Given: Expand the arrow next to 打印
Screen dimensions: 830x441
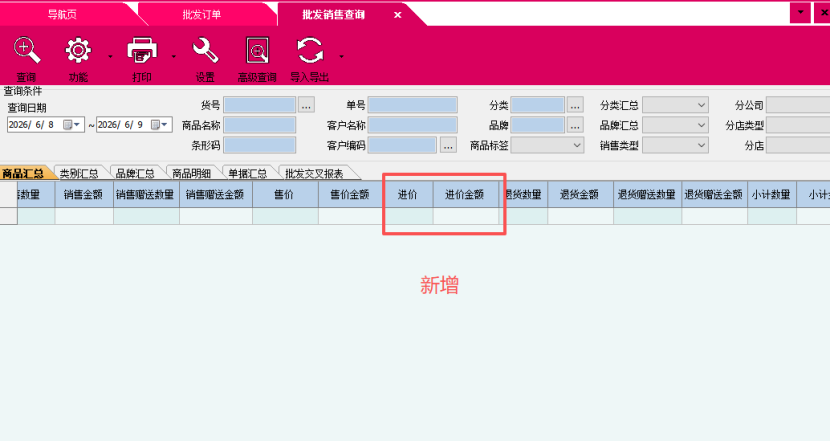Looking at the screenshot, I should pos(173,56).
